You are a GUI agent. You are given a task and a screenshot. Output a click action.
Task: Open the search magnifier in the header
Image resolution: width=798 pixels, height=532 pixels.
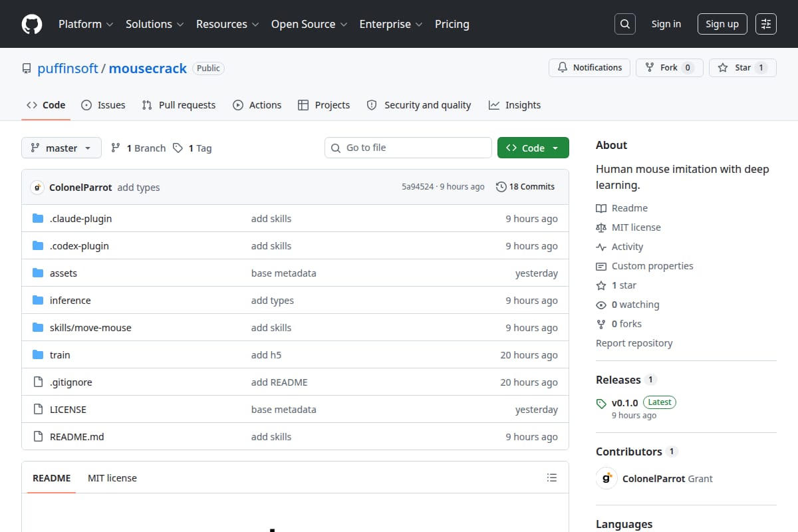tap(624, 24)
